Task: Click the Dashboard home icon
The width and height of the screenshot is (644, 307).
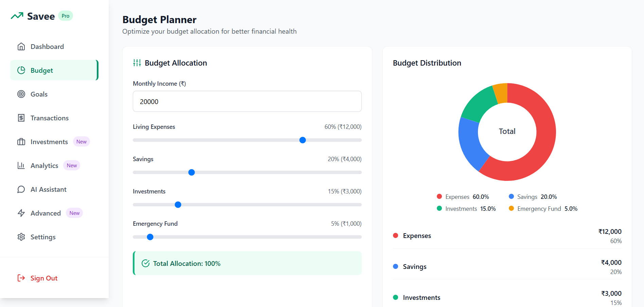Action: [21, 47]
